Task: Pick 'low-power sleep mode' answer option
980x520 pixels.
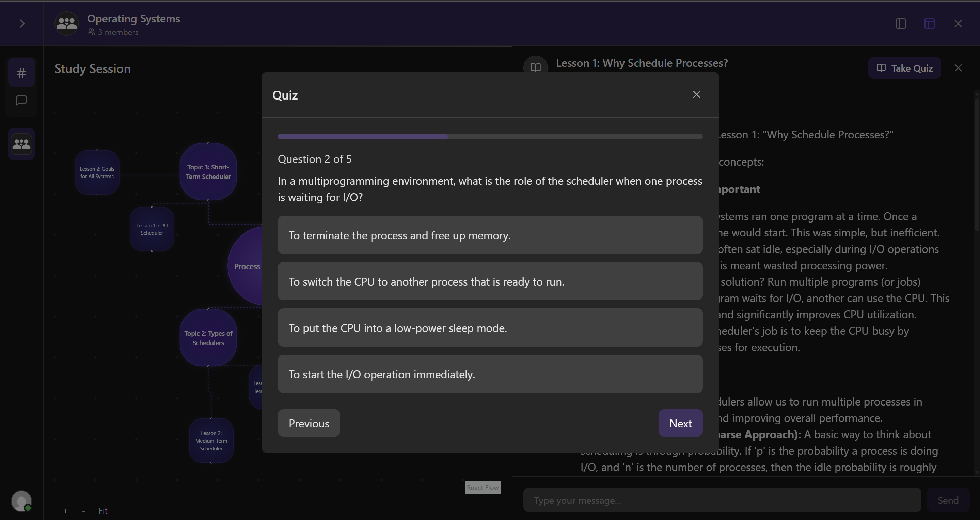Action: 490,328
